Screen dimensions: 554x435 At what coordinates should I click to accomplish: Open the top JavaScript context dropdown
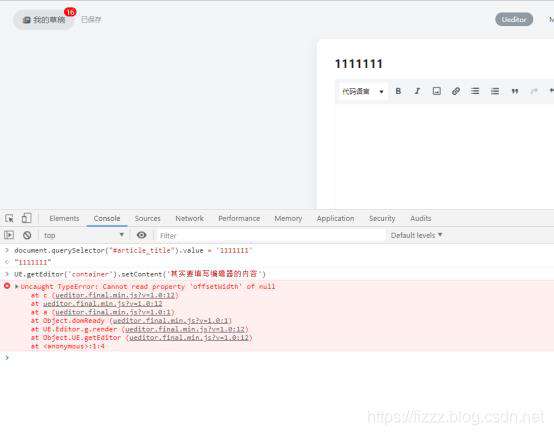[x=83, y=235]
